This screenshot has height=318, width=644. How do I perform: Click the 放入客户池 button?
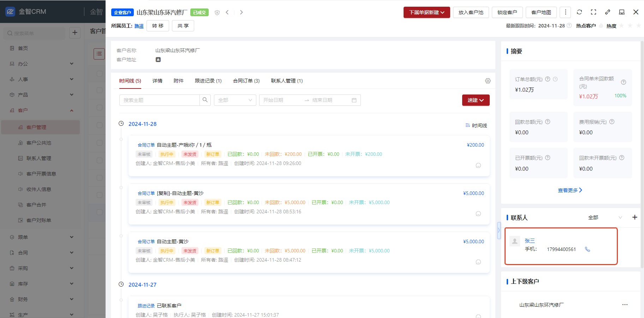coord(471,12)
